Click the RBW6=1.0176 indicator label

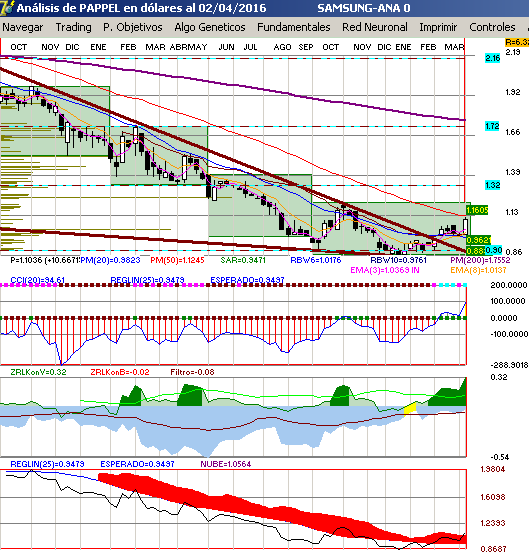click(x=315, y=260)
